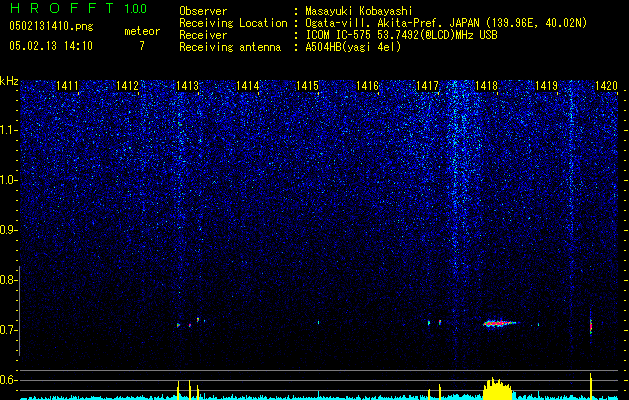Click the Receiving antenna label
629x400 pixels.
click(230, 47)
